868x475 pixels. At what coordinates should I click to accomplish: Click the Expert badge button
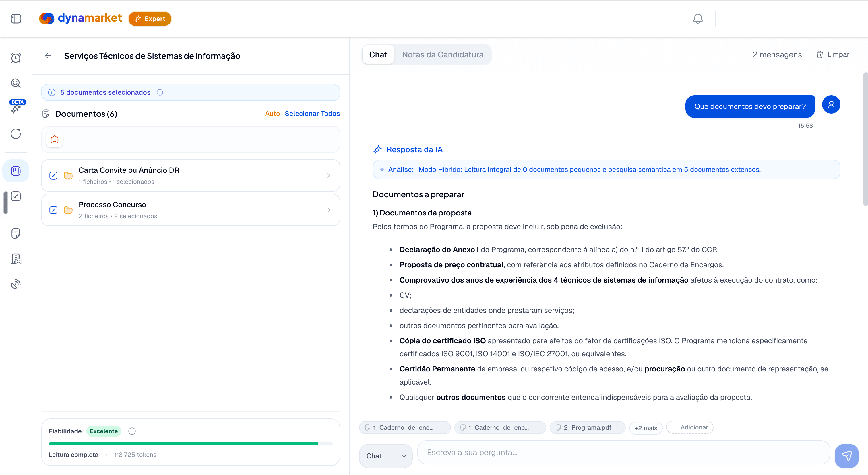click(x=150, y=19)
